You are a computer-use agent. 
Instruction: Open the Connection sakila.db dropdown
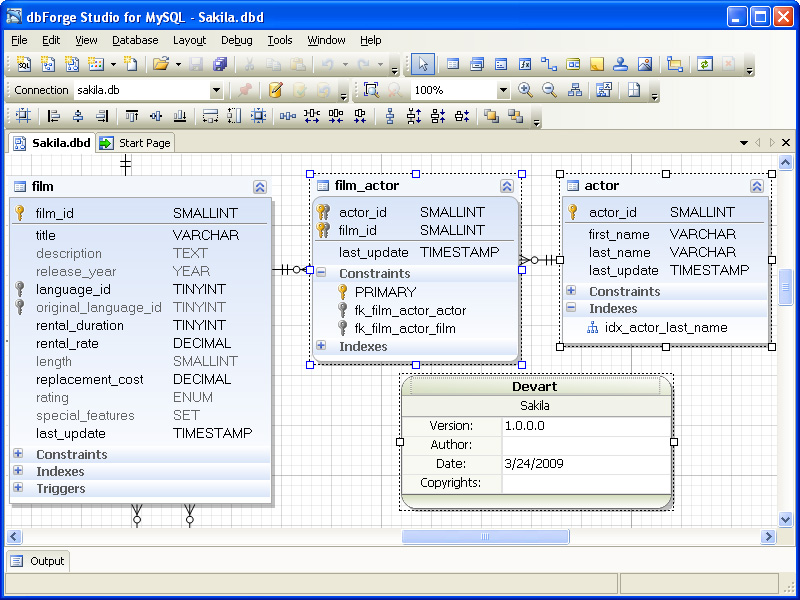(216, 90)
